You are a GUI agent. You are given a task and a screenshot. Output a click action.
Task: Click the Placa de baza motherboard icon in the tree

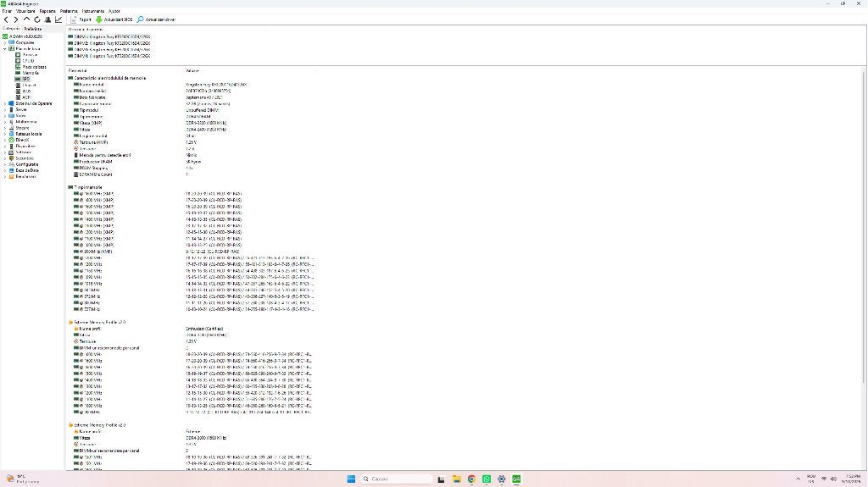tap(11, 49)
